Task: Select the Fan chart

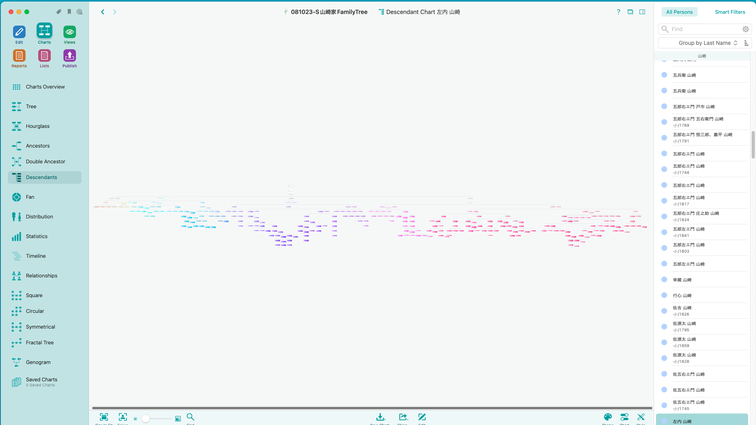Action: click(x=44, y=197)
